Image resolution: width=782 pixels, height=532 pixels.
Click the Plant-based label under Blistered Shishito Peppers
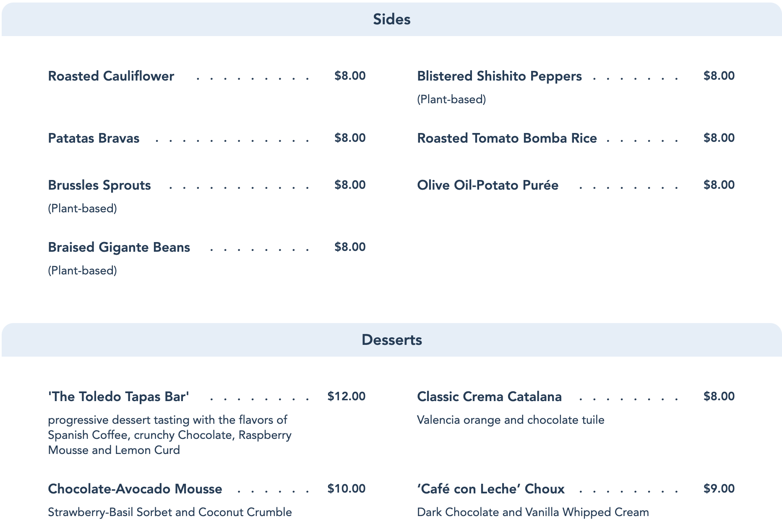pyautogui.click(x=451, y=99)
